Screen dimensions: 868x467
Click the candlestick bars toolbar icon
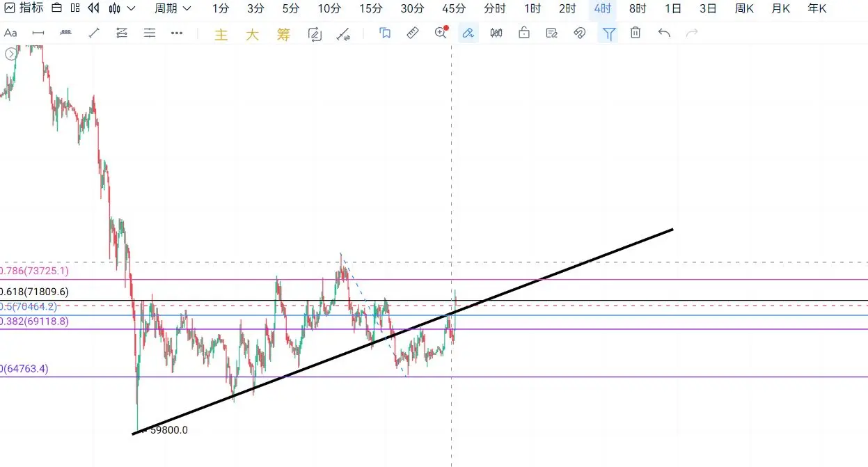(x=496, y=33)
